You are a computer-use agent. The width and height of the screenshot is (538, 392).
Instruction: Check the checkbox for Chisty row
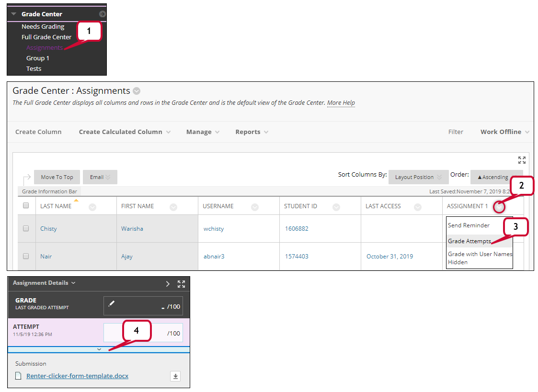[x=26, y=229]
